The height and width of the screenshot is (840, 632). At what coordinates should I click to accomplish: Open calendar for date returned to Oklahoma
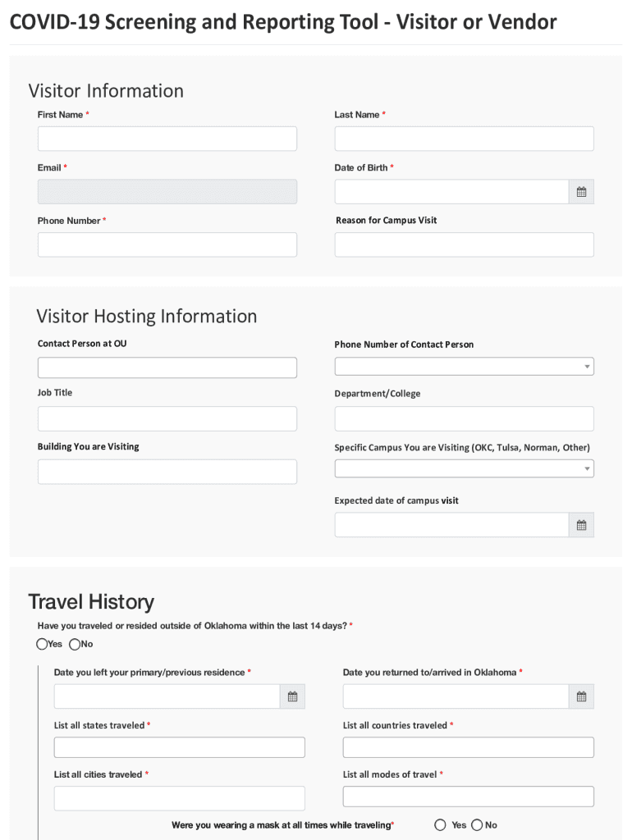[581, 696]
